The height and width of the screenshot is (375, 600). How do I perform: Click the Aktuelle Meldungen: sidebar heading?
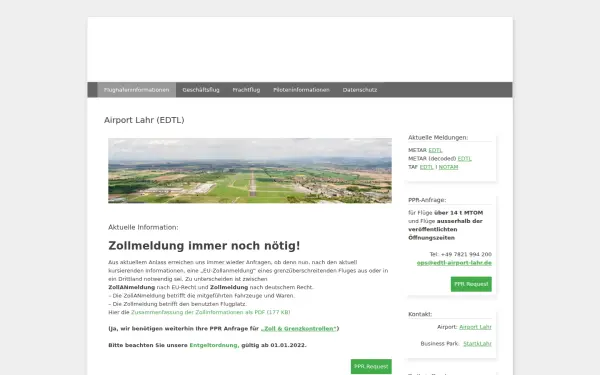click(438, 138)
